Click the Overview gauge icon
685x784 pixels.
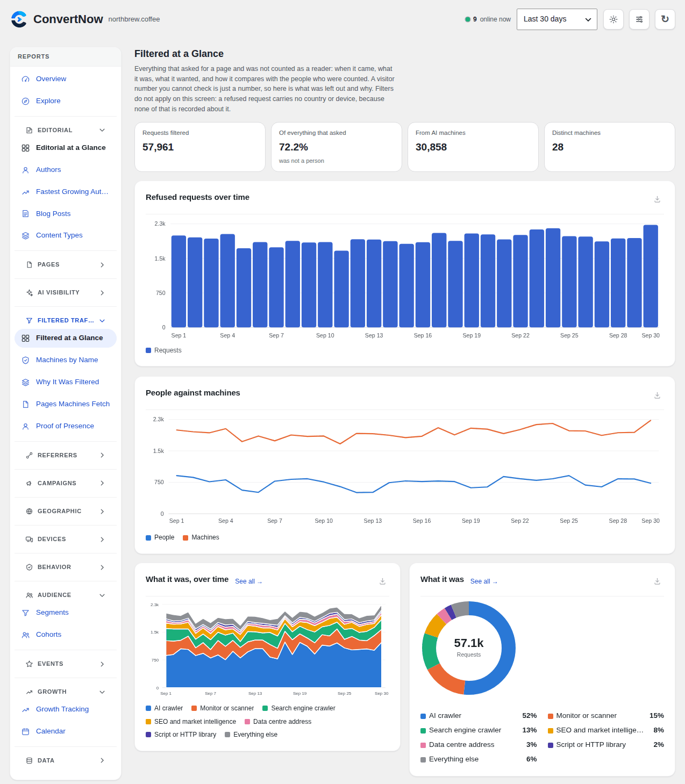[x=25, y=79]
